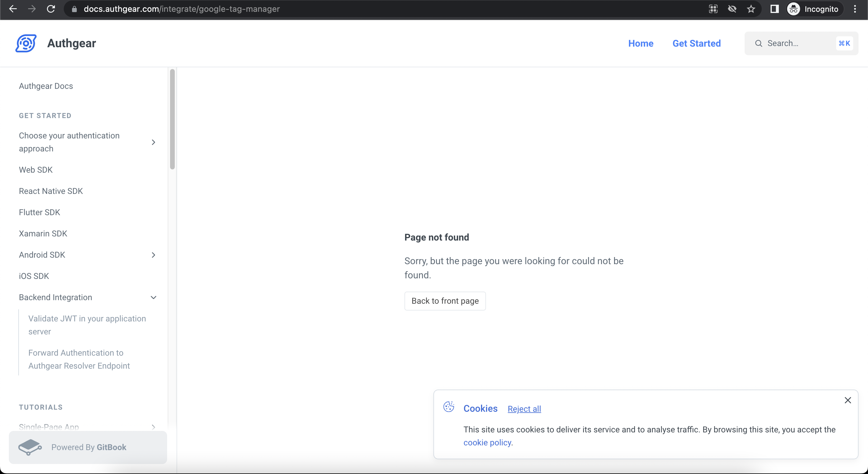Click Reject all in the cookie banner
Viewport: 868px width, 474px height.
coord(524,409)
